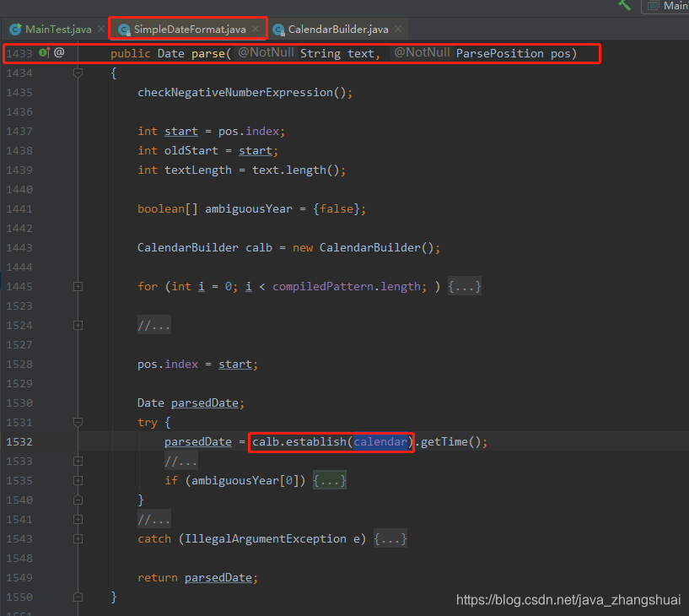Click the ParsePosition parameter type on line 1433
The width and height of the screenshot is (689, 616).
[500, 54]
